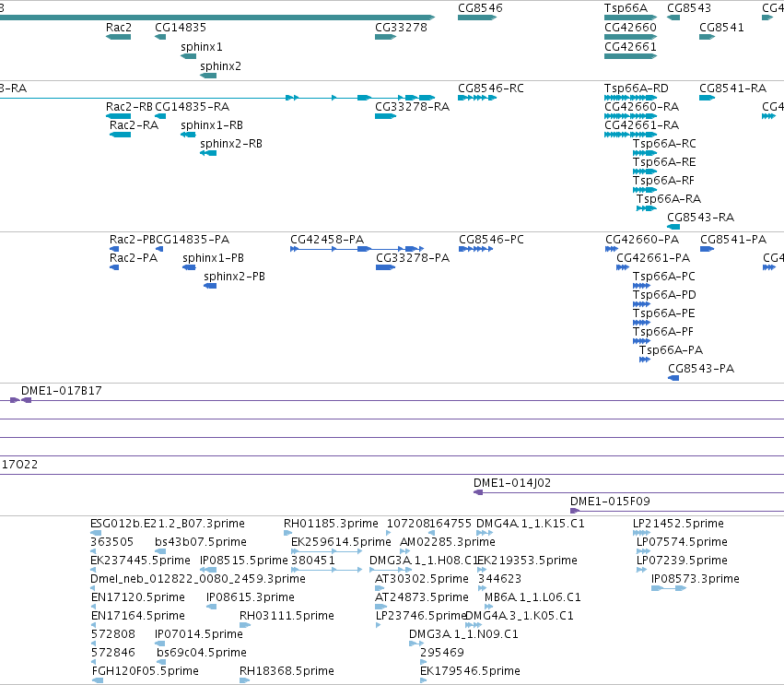
Task: Select EST AT30302.5prime
Action: click(380, 588)
